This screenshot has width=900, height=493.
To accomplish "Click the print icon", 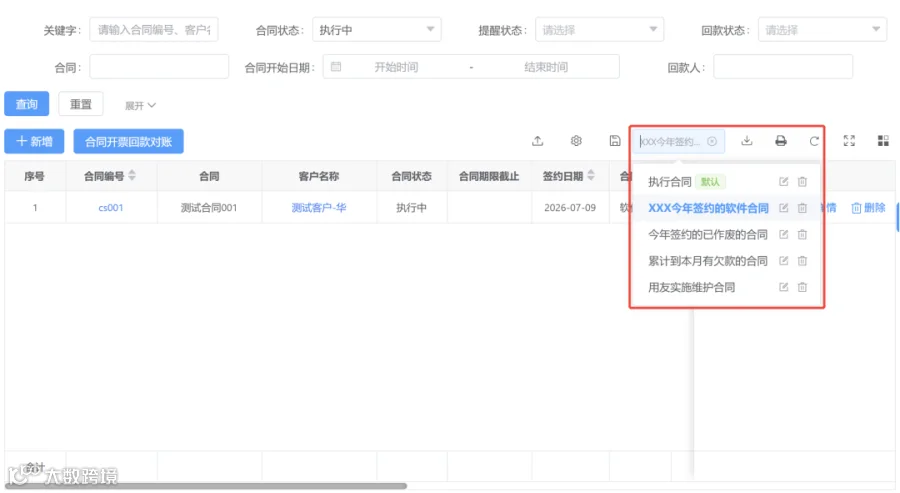I will (x=781, y=141).
